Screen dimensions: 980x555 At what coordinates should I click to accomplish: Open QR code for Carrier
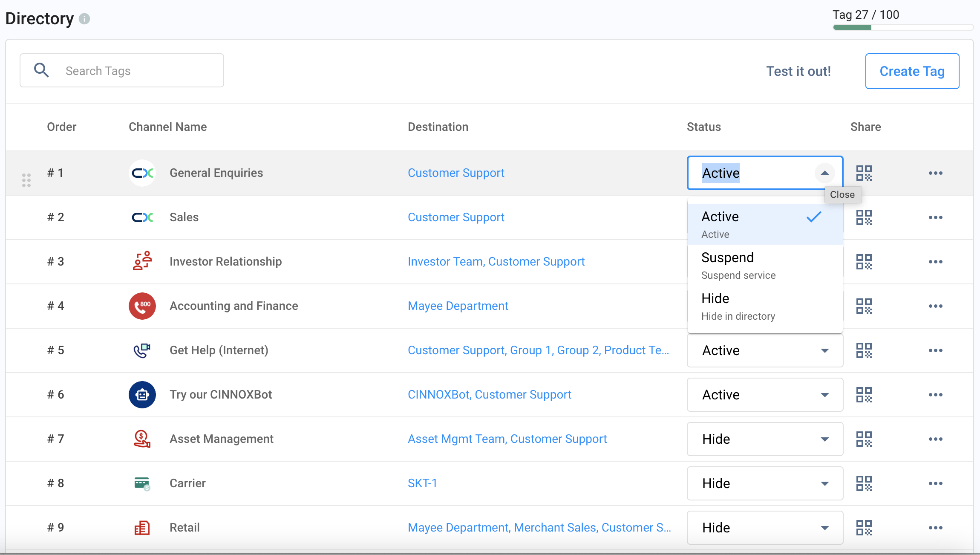[x=864, y=483]
